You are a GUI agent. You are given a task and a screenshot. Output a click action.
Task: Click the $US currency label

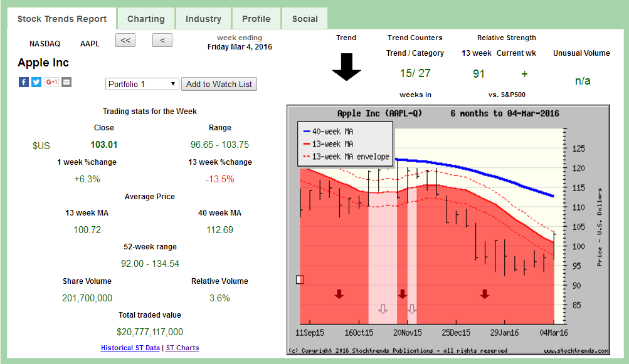[41, 145]
